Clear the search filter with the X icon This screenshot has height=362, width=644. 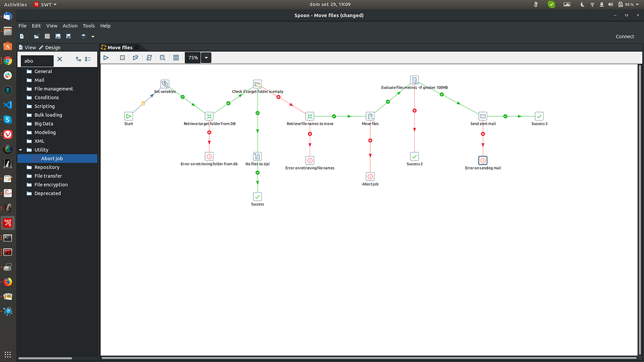(59, 59)
